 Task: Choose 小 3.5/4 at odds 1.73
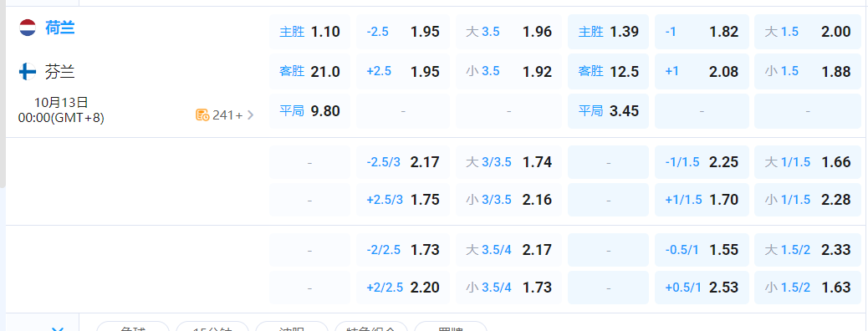point(508,288)
